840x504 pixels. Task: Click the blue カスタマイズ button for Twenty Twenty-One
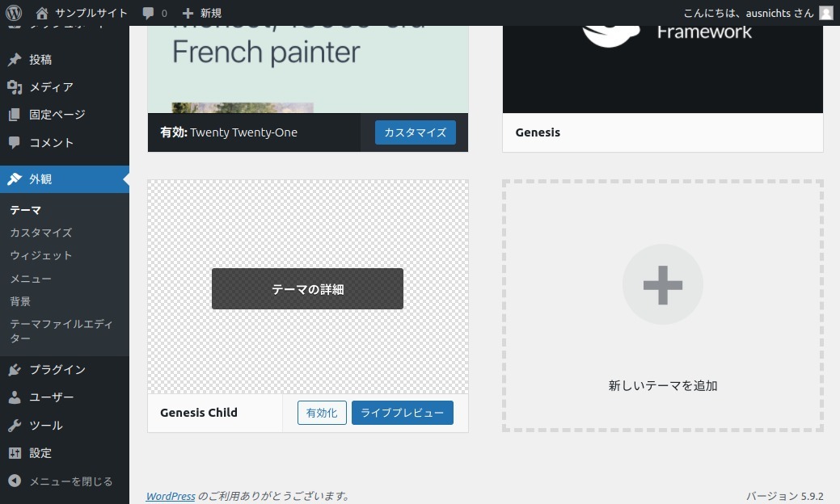(416, 132)
